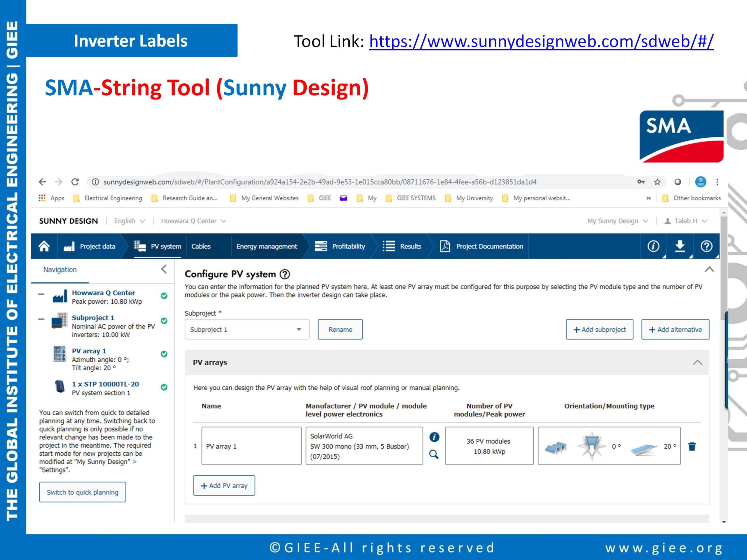
Task: Select the Navigation panel tab
Action: (60, 270)
